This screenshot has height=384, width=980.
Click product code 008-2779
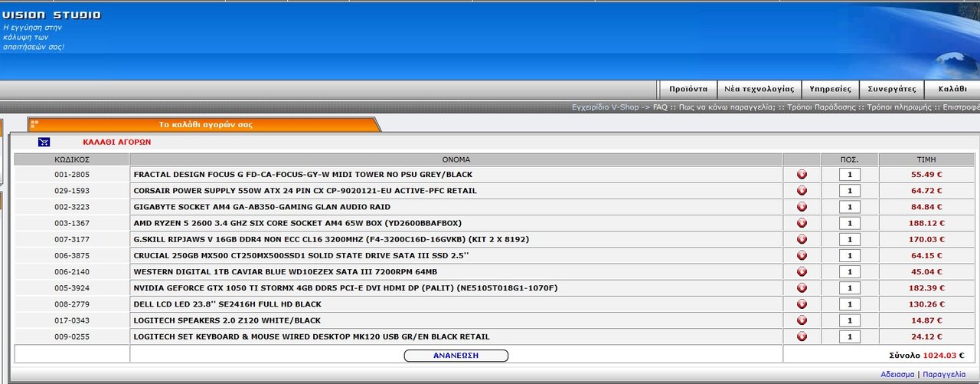tap(72, 304)
